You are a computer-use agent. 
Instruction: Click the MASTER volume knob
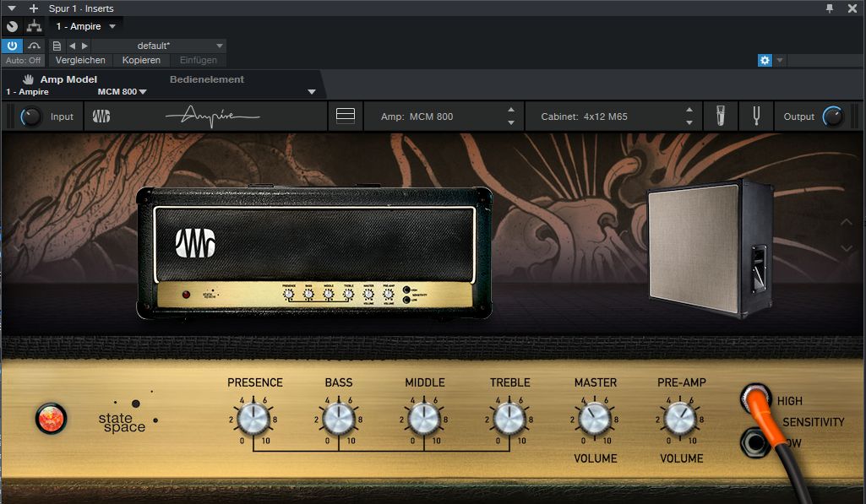(x=594, y=419)
